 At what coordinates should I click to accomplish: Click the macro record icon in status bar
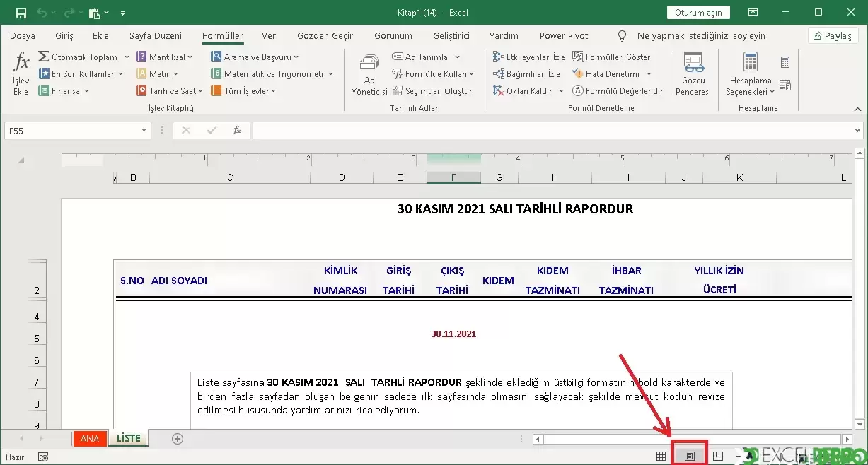(x=43, y=457)
